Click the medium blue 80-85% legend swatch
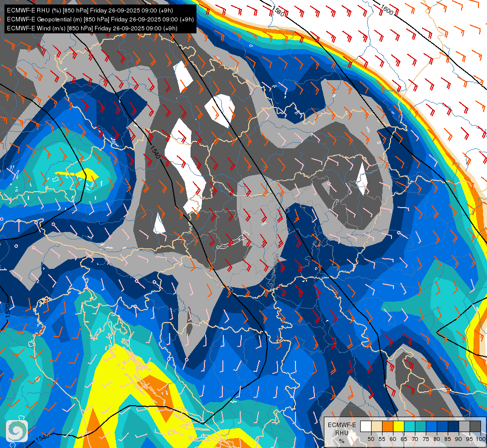Screen dimensions: 487x448 [443, 426]
